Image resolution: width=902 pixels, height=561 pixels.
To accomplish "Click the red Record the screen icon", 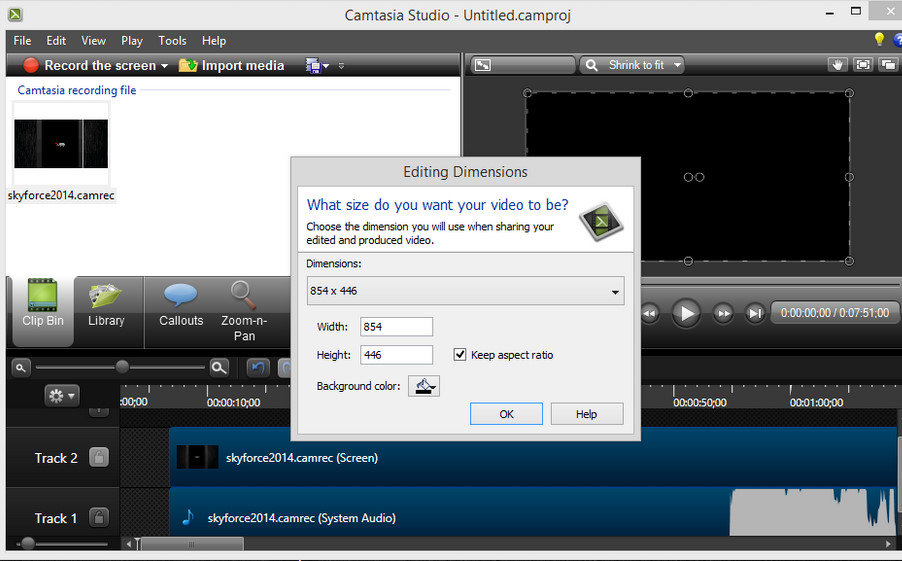I will [31, 65].
